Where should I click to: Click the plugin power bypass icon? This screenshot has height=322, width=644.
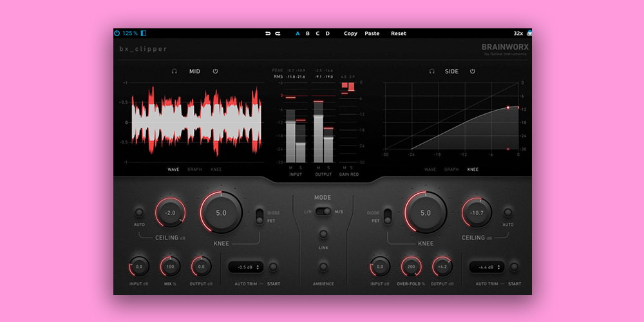coord(117,33)
